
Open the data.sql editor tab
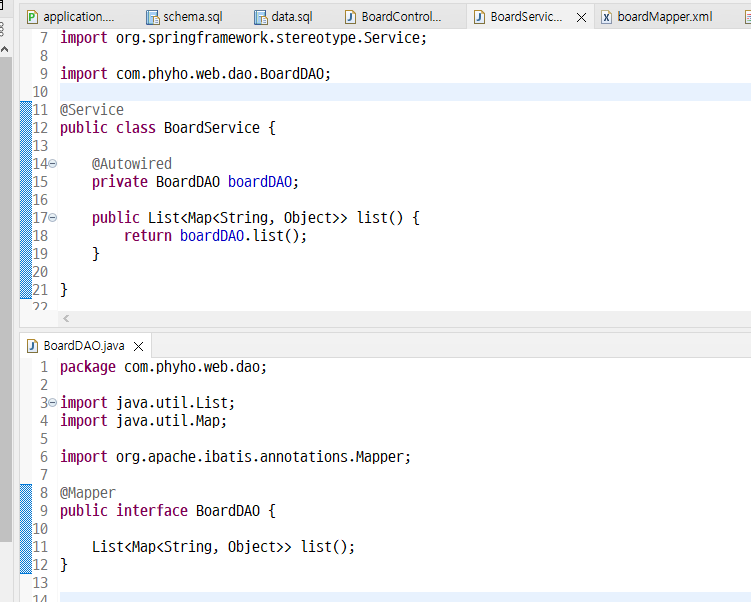(284, 17)
